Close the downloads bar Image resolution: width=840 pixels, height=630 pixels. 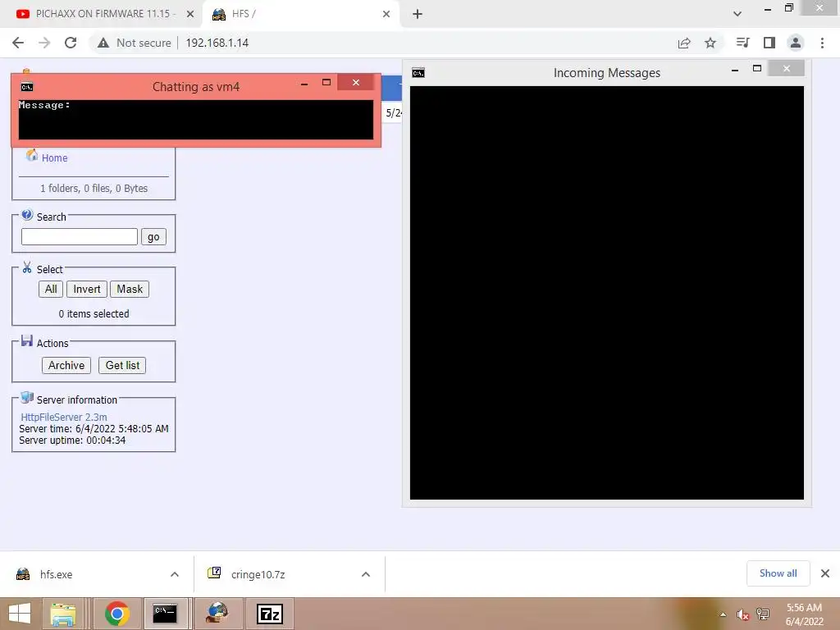pos(825,573)
